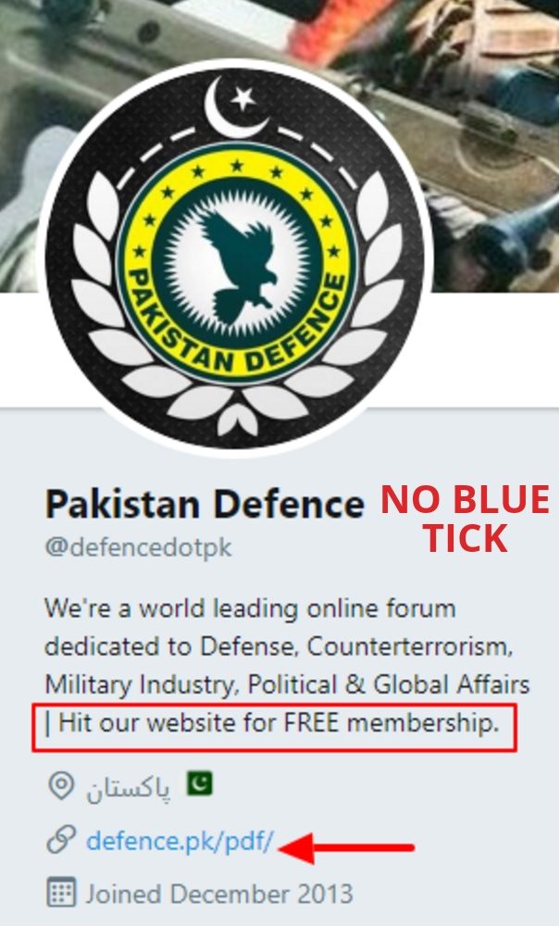Click the NO BLUE TICK annotation

pyautogui.click(x=465, y=519)
